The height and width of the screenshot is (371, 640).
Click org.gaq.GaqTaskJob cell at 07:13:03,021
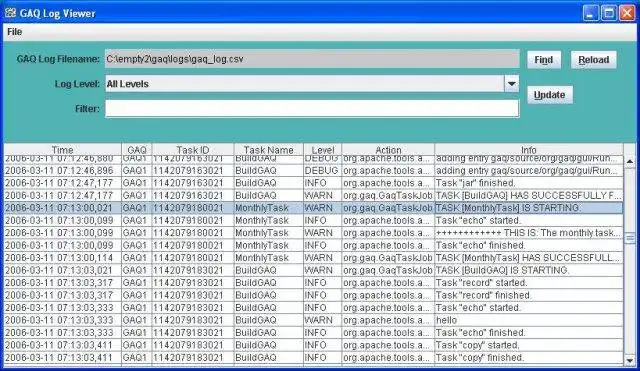point(388,270)
